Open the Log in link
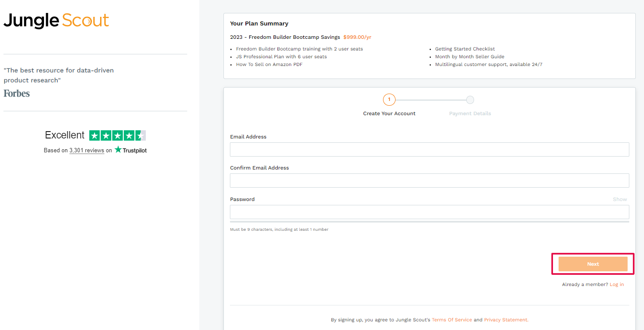This screenshot has height=330, width=644. (x=617, y=285)
